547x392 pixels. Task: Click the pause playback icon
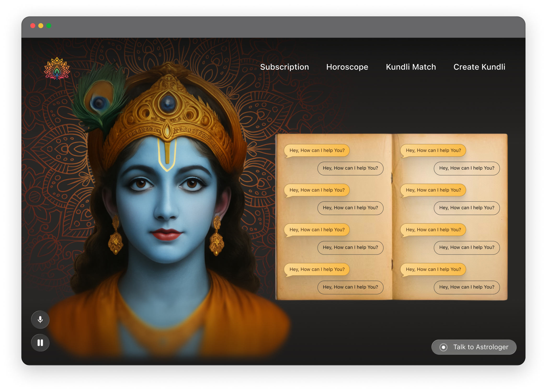(40, 343)
